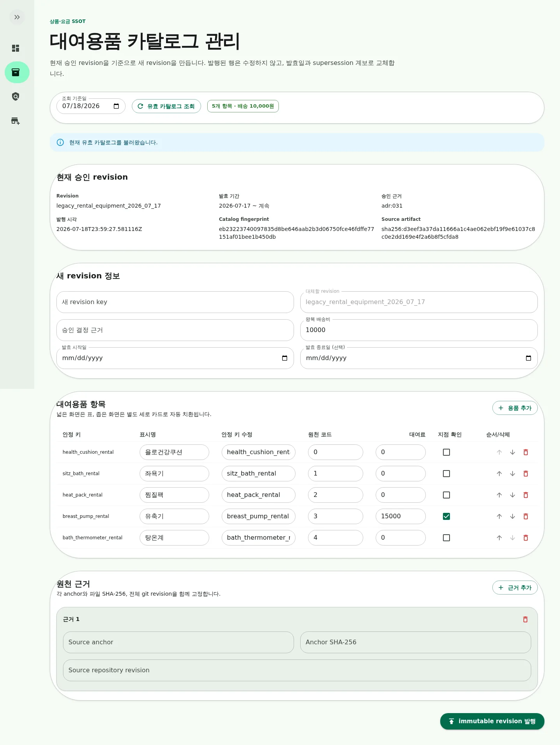560x745 pixels.
Task: Focus the Source anchor field
Action: (178, 642)
